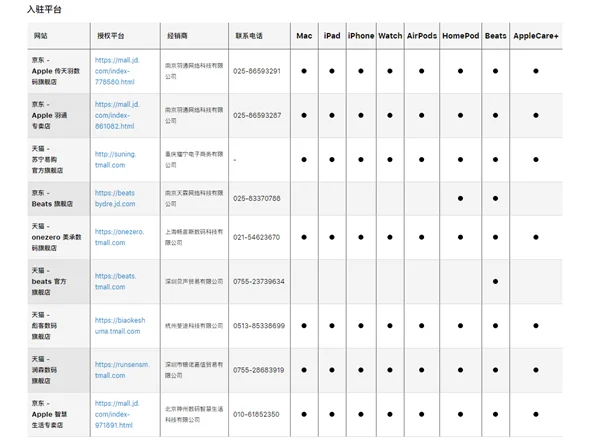This screenshot has height=446, width=600.
Task: Click the AppleCare+ column header
Action: [x=536, y=36]
